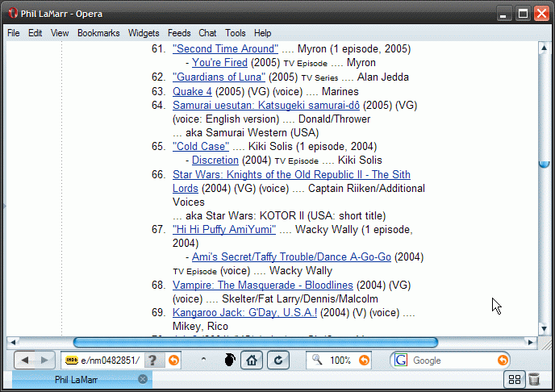Open the Feeds menu
The image size is (555, 392).
tap(179, 33)
